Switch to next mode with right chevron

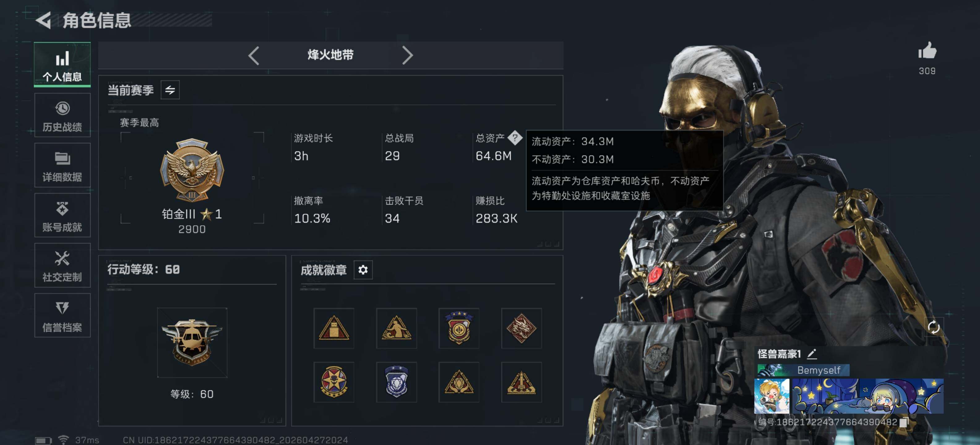click(407, 56)
